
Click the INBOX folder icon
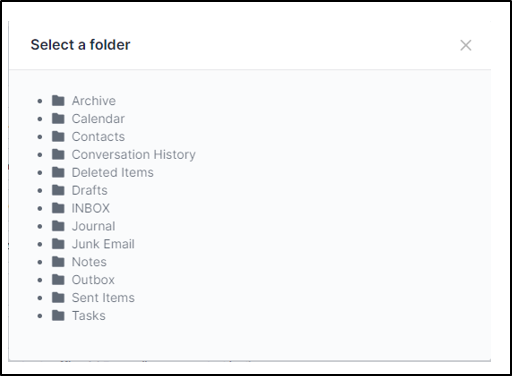pos(58,208)
